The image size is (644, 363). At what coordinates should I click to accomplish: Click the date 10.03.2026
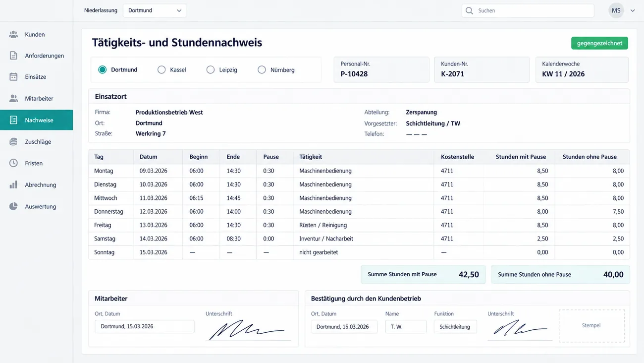tap(154, 184)
